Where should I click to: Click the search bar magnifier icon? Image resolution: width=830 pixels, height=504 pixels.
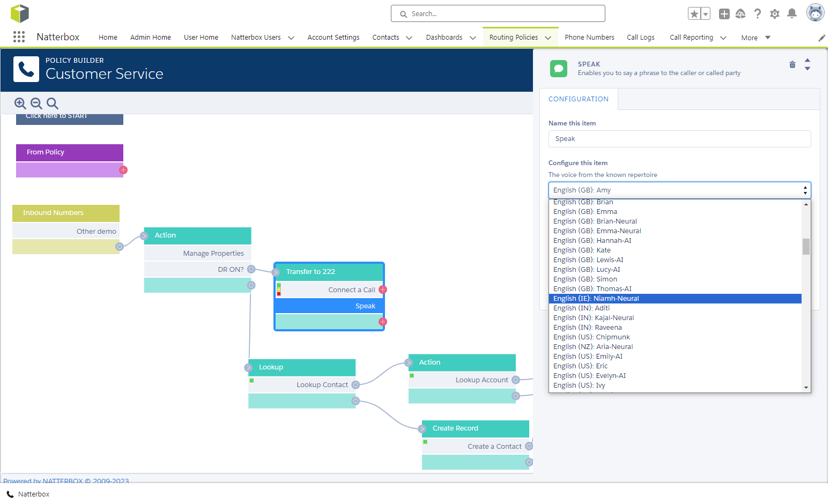coord(403,14)
